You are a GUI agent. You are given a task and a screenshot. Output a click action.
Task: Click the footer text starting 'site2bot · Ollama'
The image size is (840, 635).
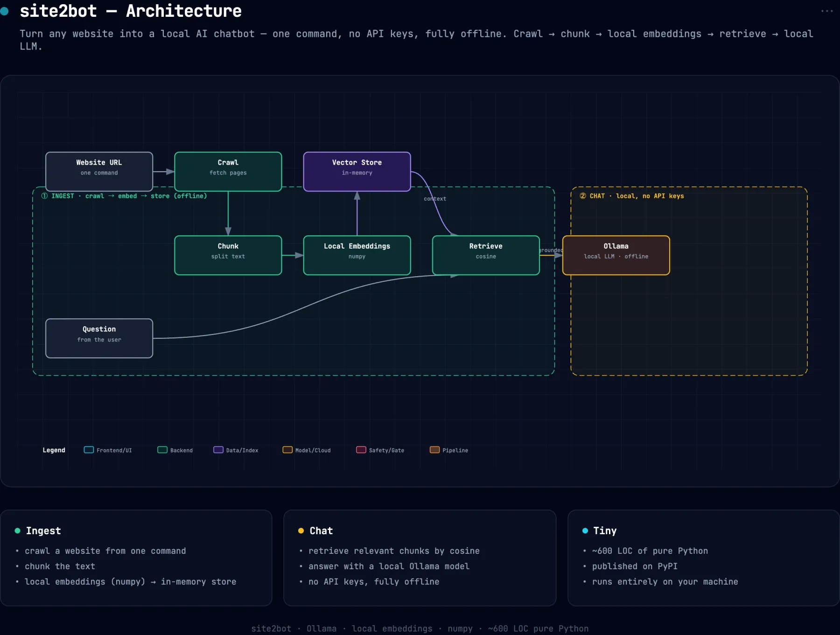[x=420, y=628]
